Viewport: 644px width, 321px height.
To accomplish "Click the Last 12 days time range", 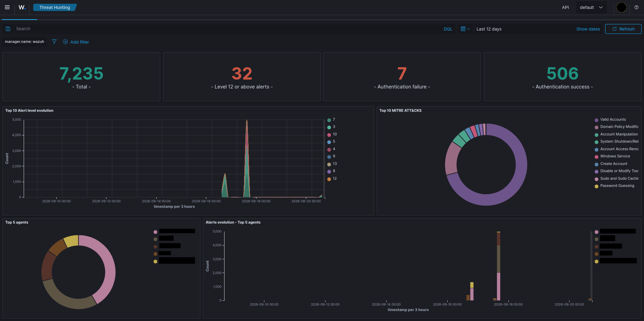I will pyautogui.click(x=489, y=29).
